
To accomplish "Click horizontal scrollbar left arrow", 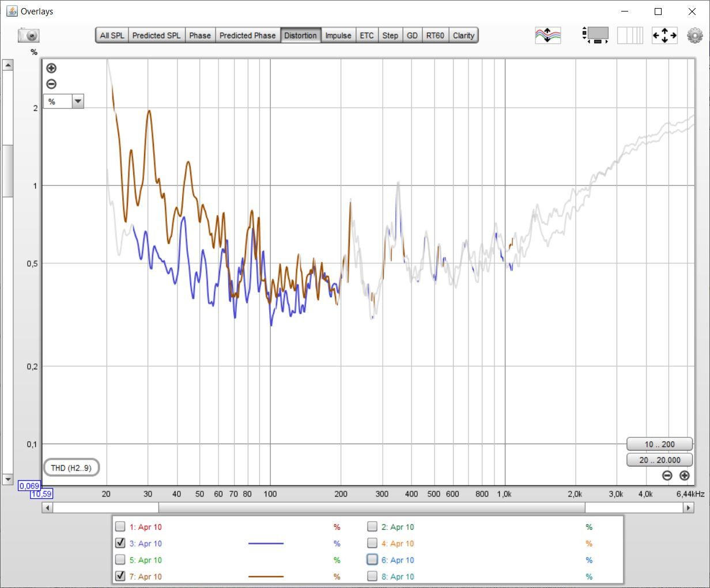I will pos(48,508).
